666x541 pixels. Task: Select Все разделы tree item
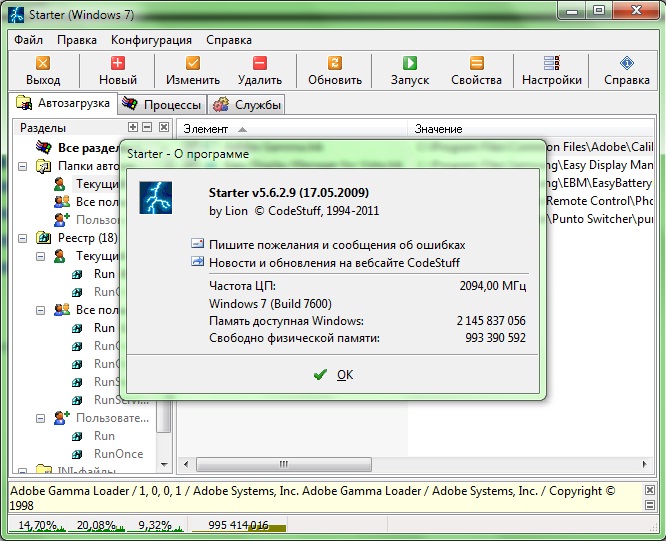88,148
